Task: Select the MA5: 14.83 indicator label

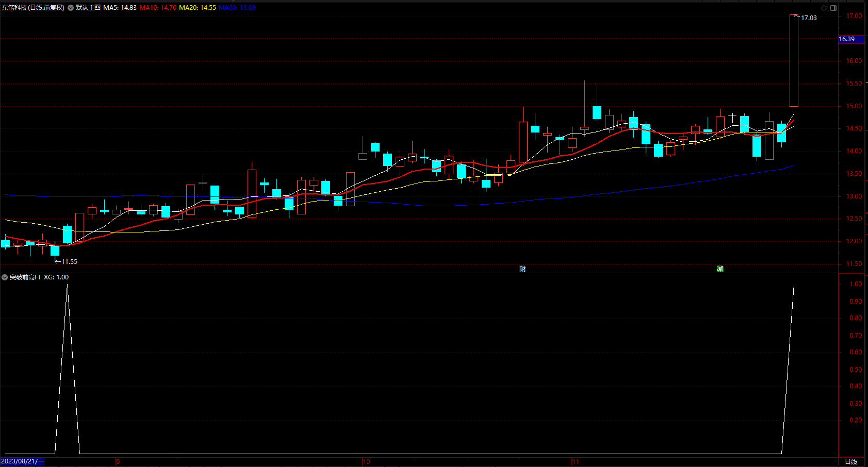Action: click(120, 8)
